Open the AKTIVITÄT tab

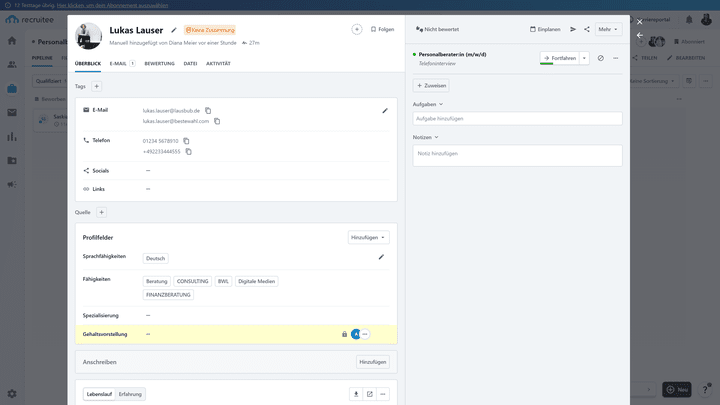[x=218, y=63]
